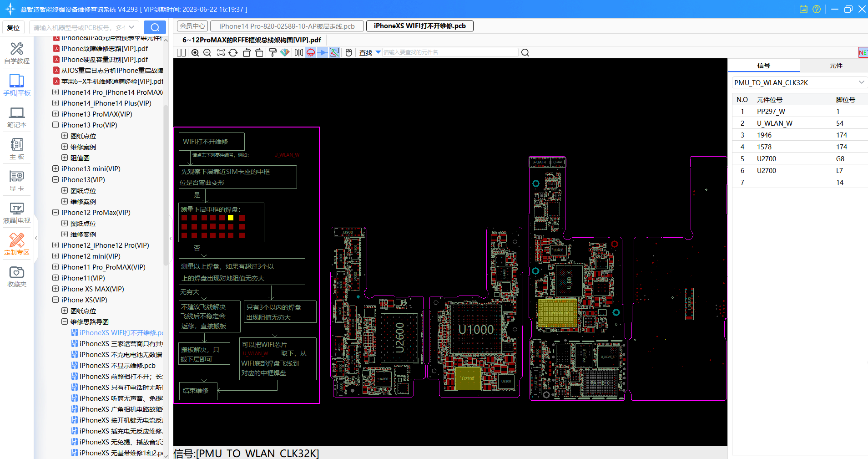Switch to iPhone14 Pro-820-02588 pcb tab

[x=287, y=26]
